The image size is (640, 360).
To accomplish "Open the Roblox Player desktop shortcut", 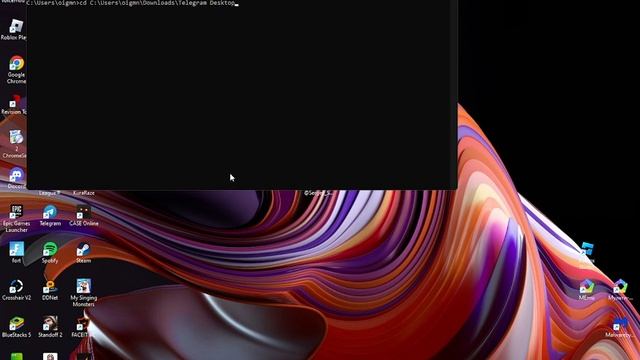I will tap(15, 30).
